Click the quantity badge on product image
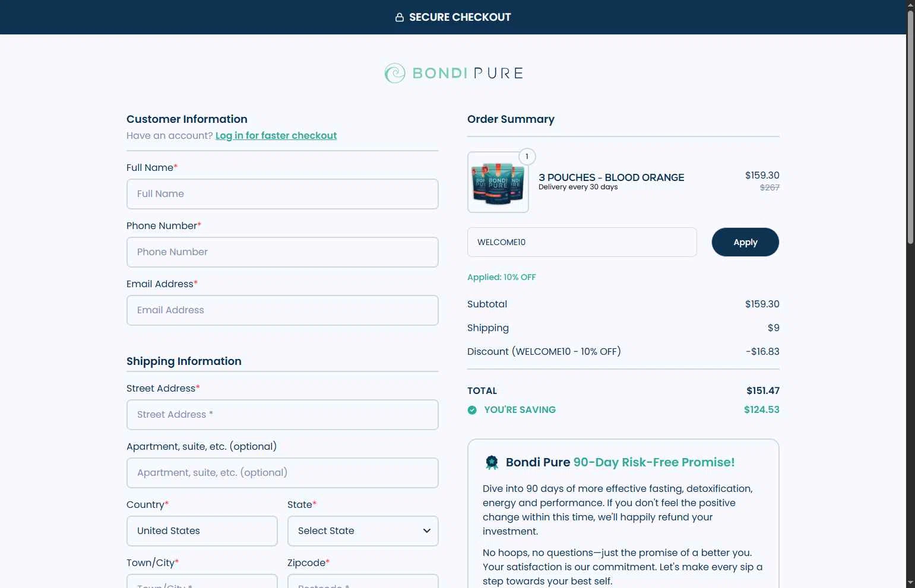The height and width of the screenshot is (588, 915). click(527, 157)
